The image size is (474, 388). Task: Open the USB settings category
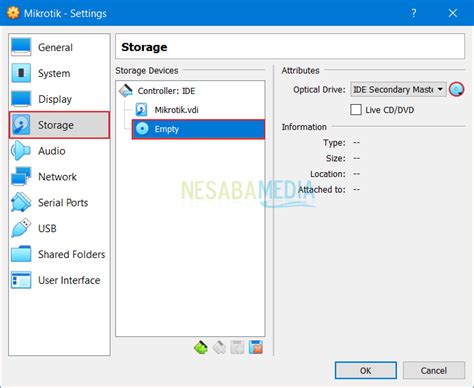(59, 228)
